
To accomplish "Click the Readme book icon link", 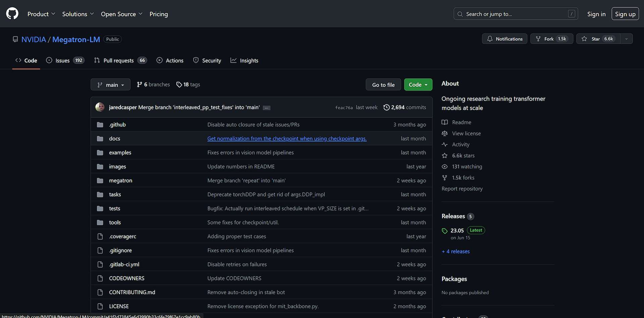I will point(445,122).
